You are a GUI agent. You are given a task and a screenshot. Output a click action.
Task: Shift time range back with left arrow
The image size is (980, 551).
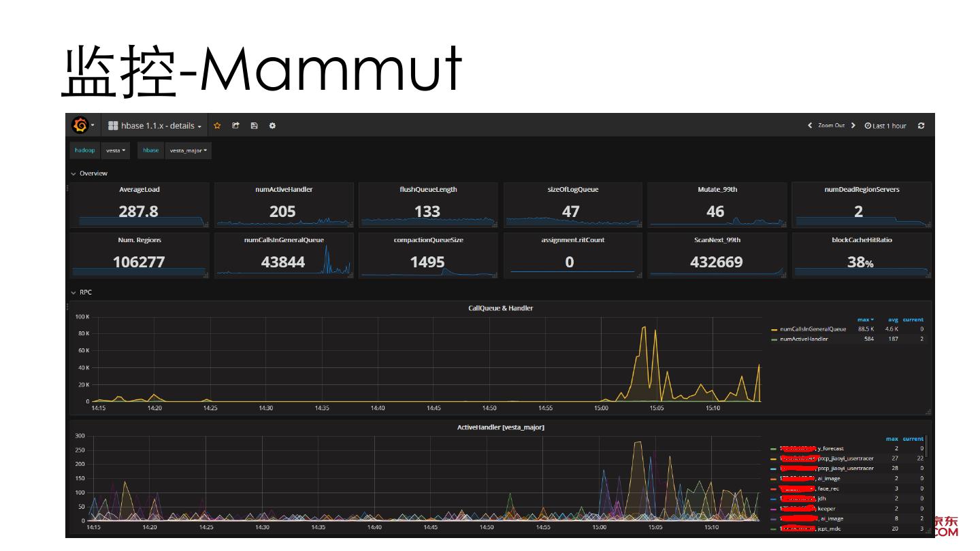click(x=810, y=126)
